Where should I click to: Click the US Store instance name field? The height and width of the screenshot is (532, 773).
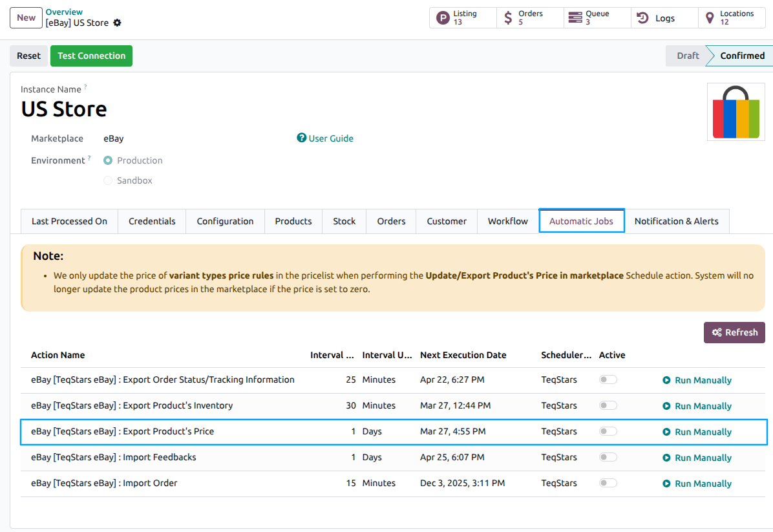coord(63,109)
